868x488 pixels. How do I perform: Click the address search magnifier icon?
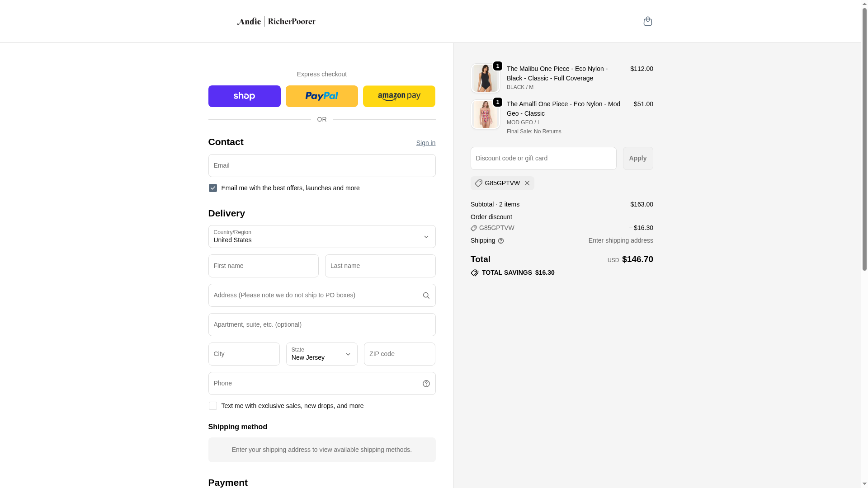click(x=426, y=296)
